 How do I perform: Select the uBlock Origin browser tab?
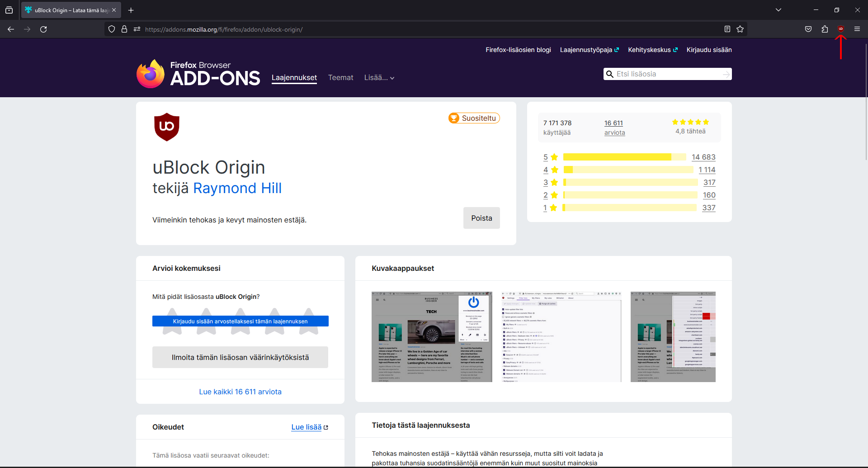(71, 10)
